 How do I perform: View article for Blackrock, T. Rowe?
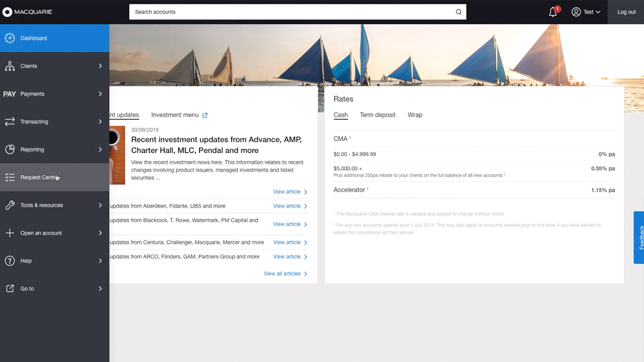click(290, 224)
